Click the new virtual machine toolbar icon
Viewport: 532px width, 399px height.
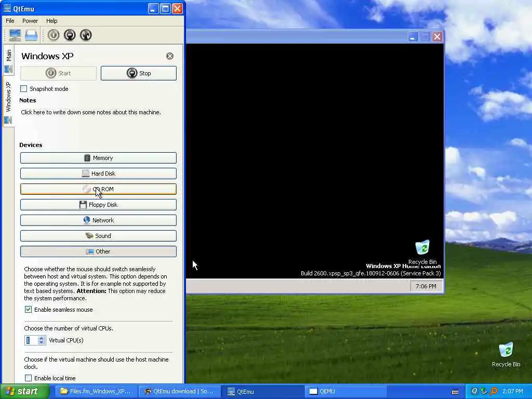(x=15, y=35)
